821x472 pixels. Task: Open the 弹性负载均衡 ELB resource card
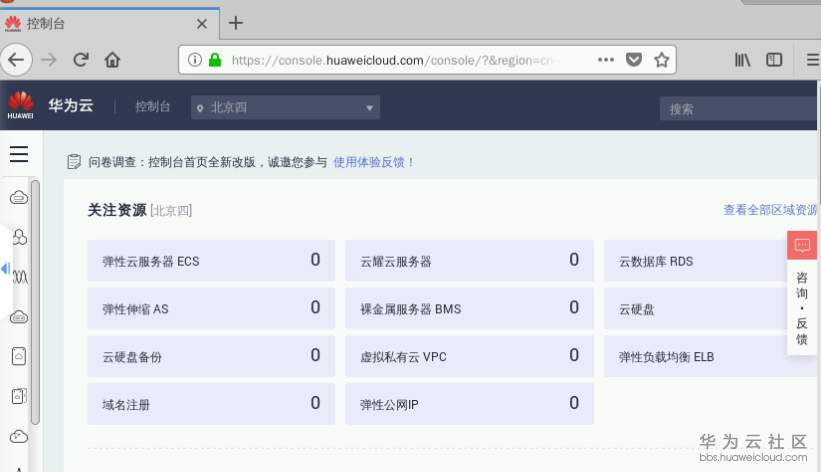(709, 356)
